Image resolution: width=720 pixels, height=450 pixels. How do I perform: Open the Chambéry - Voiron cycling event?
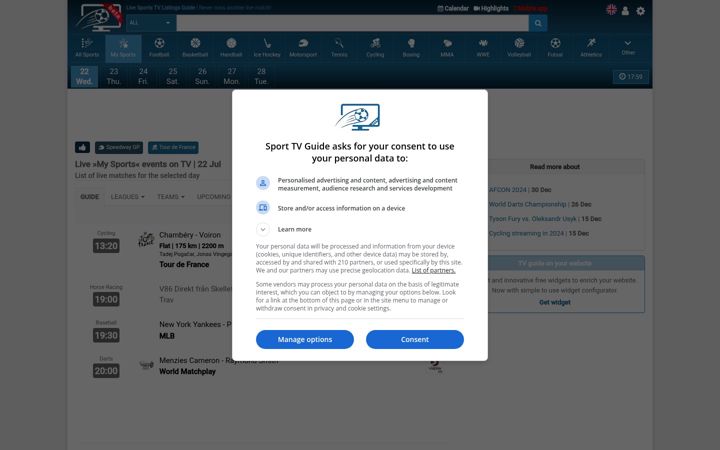[190, 235]
